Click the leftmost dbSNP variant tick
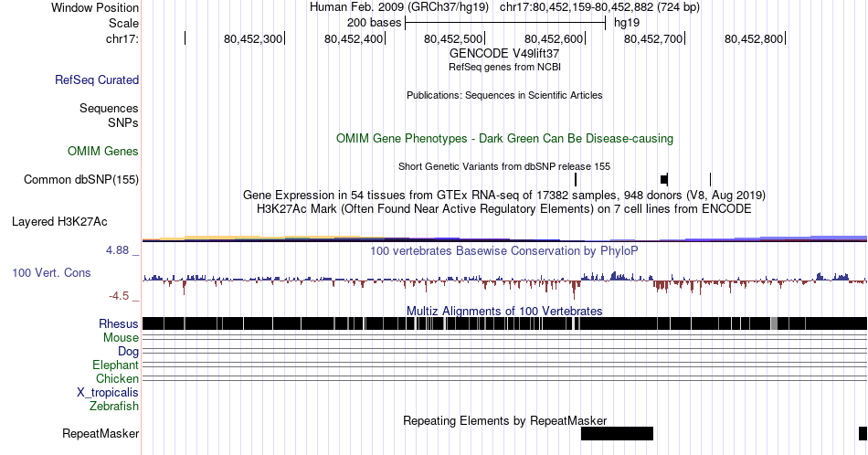This screenshot has width=868, height=455. (576, 179)
